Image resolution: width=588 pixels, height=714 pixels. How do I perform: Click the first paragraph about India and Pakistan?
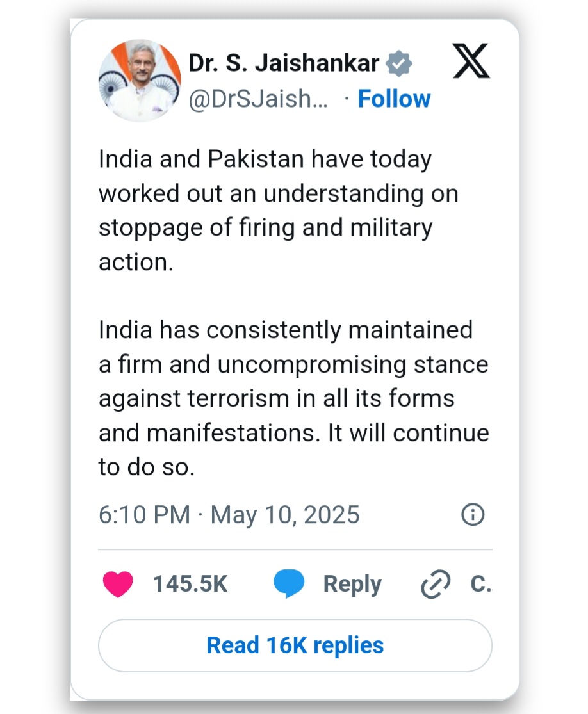coord(278,211)
